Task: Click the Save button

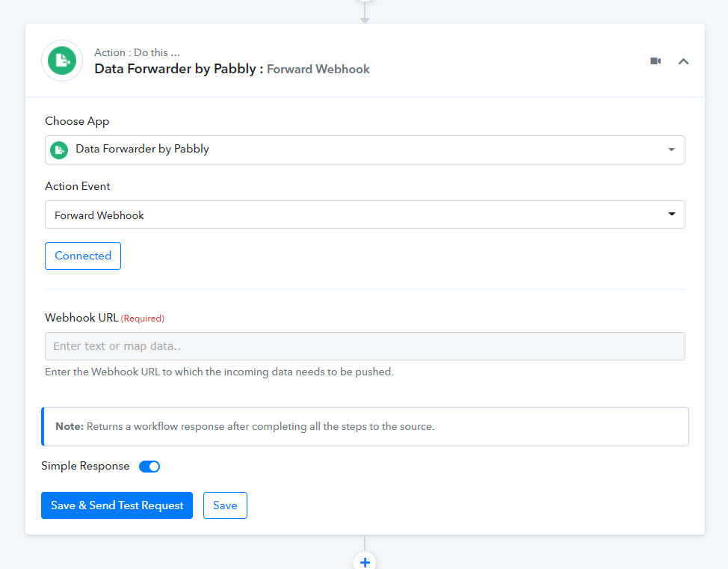Action: (x=225, y=505)
